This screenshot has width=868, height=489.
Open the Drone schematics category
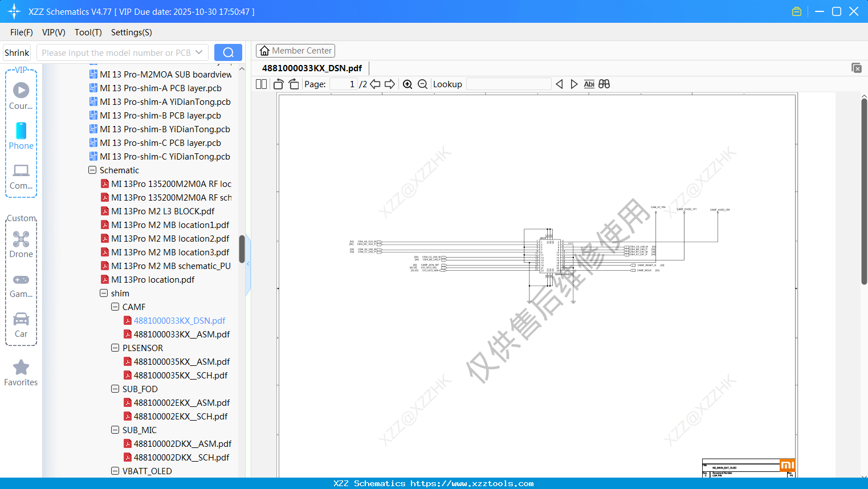(x=21, y=244)
